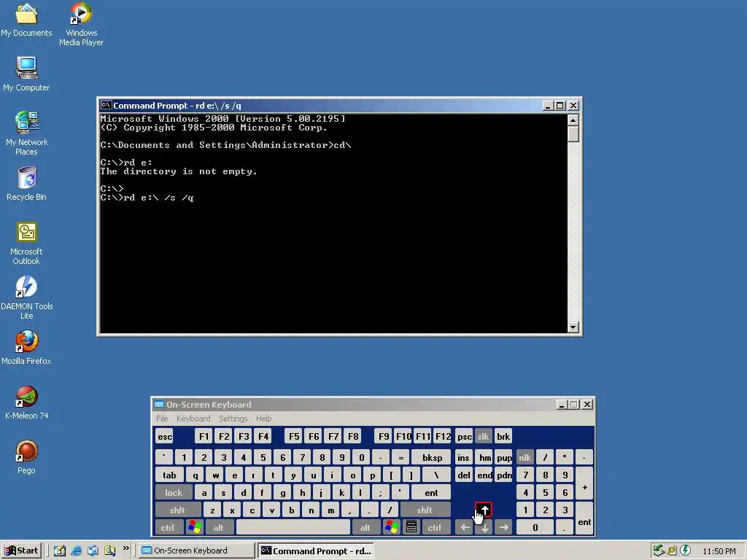Open the File menu in On-Screen Keyboard

(x=162, y=419)
